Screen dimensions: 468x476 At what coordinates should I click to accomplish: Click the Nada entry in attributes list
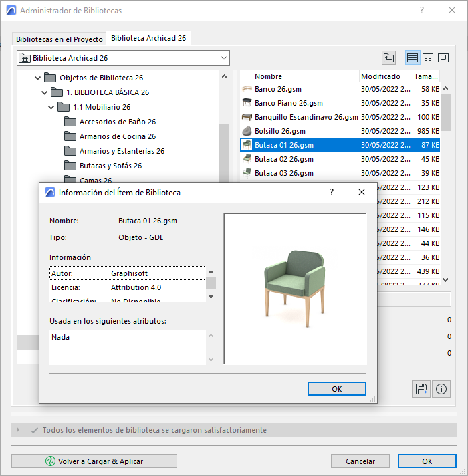pyautogui.click(x=60, y=337)
